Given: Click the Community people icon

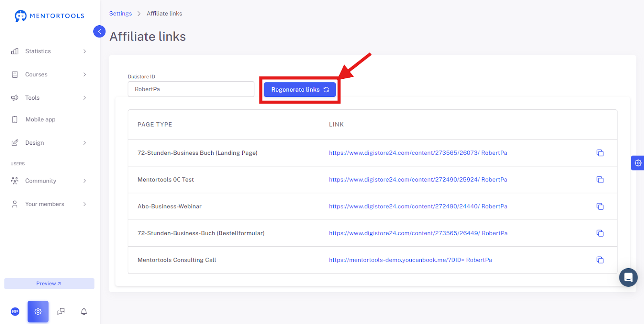Looking at the screenshot, I should pyautogui.click(x=15, y=180).
